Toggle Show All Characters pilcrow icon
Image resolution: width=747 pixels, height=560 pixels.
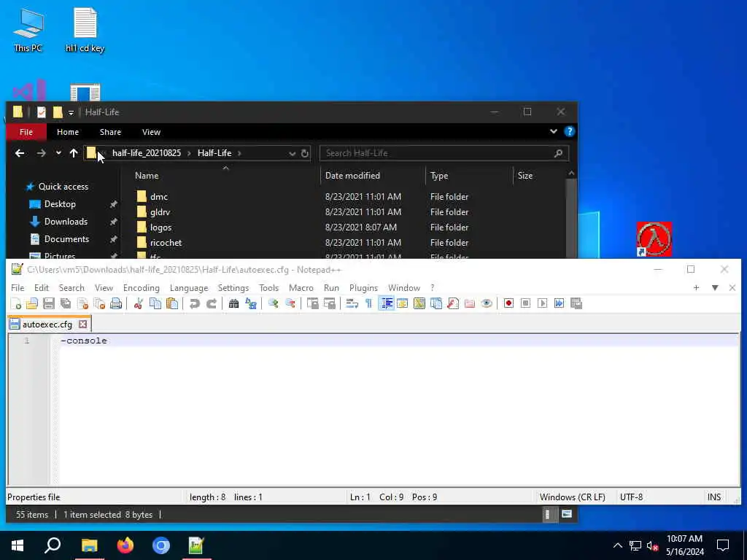point(368,303)
